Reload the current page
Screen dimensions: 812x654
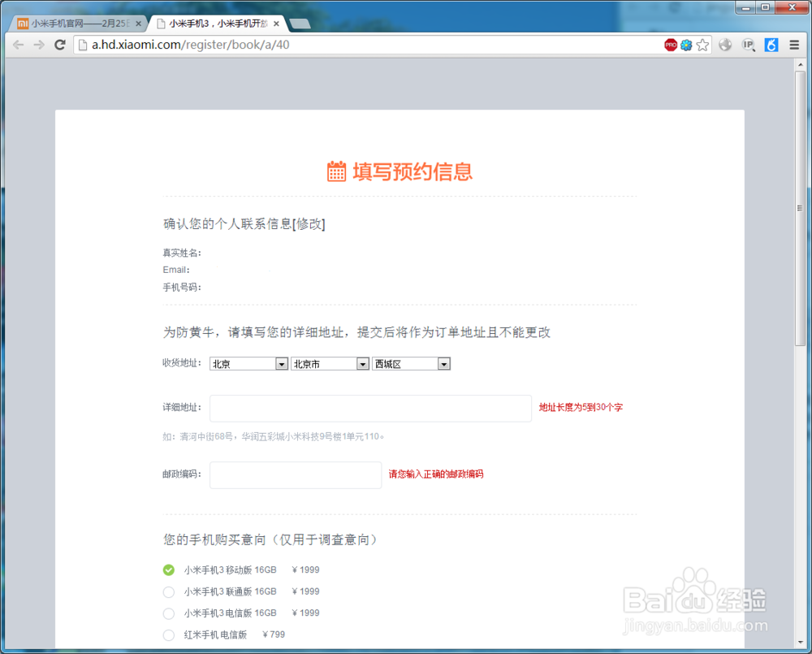60,45
